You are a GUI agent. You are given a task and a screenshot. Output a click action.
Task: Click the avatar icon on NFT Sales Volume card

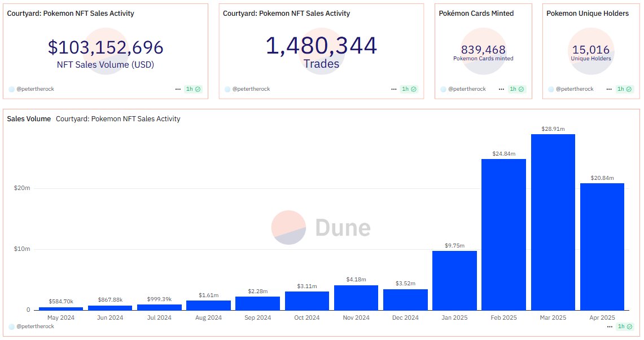click(11, 89)
